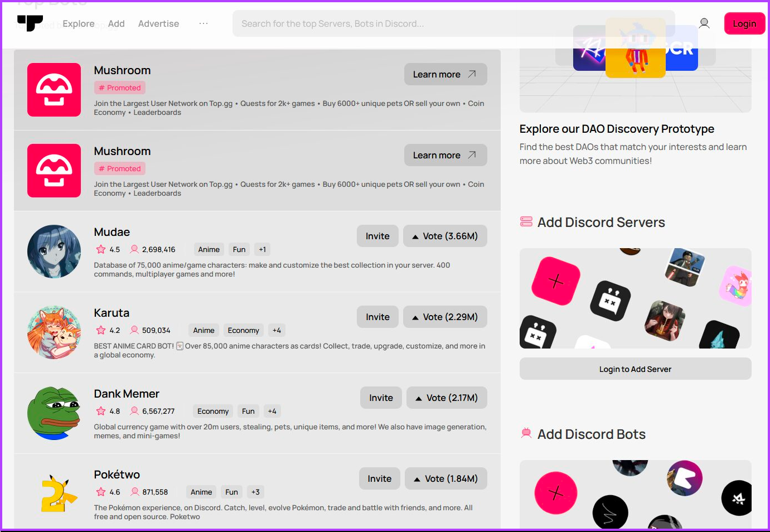Invite the Karuta bot

coord(377,317)
